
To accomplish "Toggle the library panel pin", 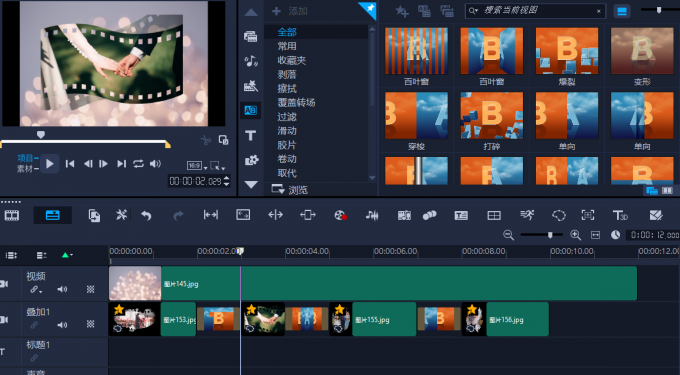I will click(x=368, y=10).
